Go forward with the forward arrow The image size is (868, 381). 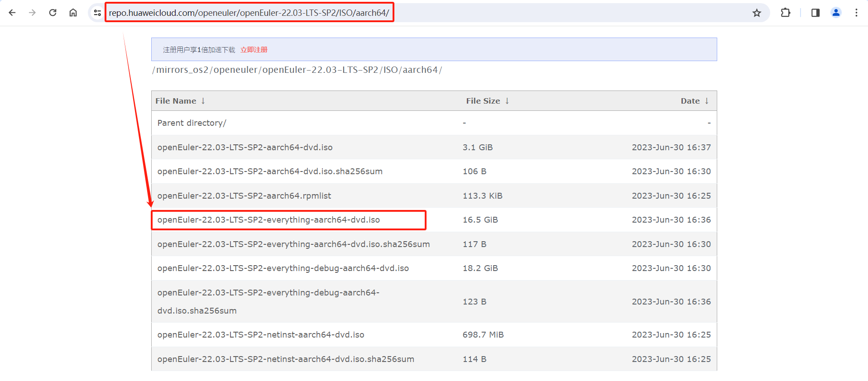tap(32, 13)
